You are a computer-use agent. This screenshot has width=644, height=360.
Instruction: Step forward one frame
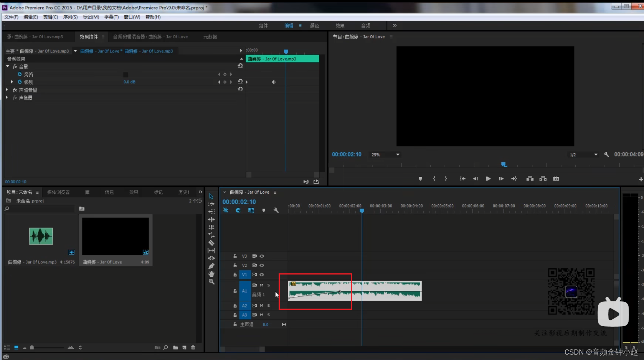pos(501,179)
